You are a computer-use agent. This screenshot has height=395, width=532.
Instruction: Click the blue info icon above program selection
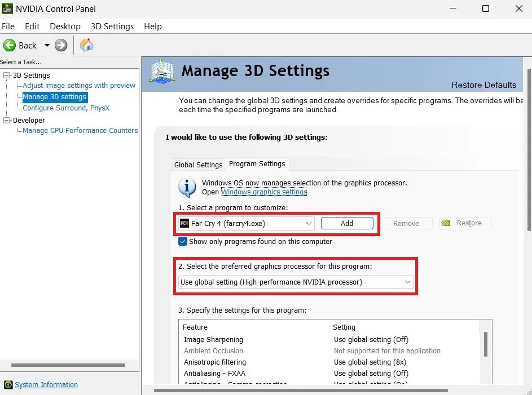pyautogui.click(x=187, y=188)
